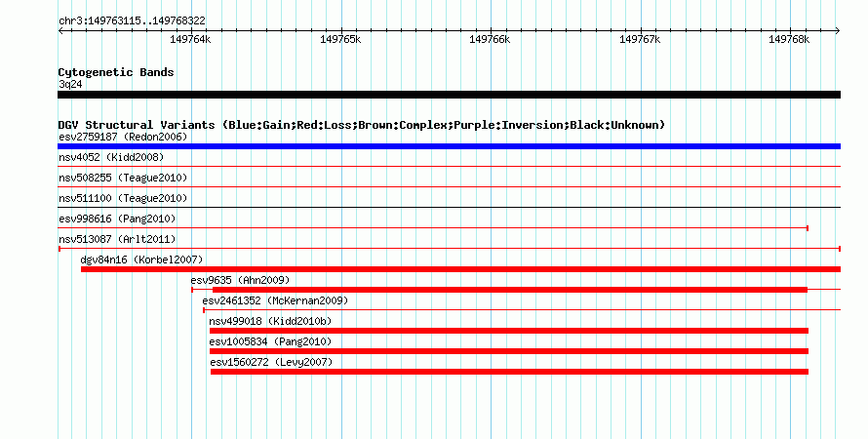Screen dimensions: 868x439
Task: Click the 149766k ruler tick label
Action: [x=490, y=39]
